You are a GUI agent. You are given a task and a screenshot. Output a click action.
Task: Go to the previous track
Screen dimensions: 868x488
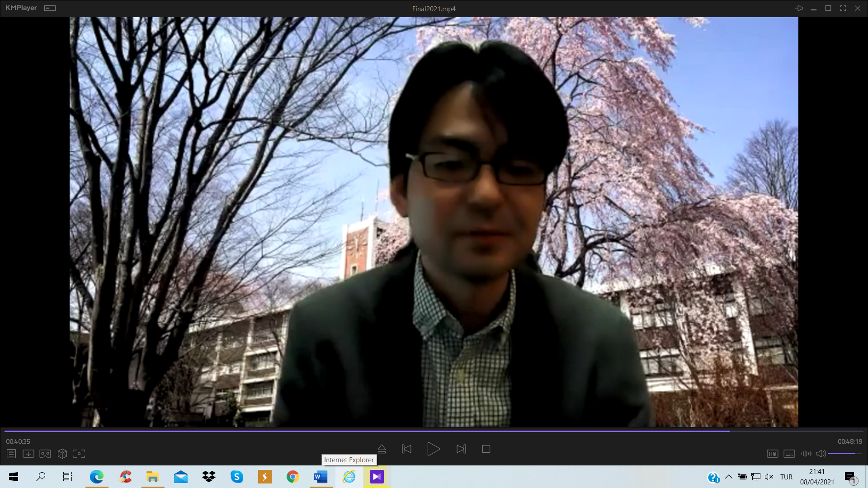point(407,449)
